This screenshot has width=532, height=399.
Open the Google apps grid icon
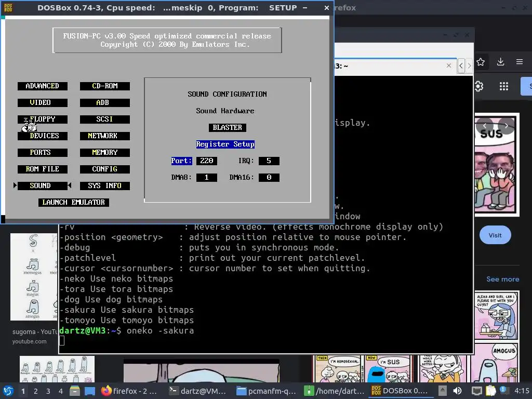(x=504, y=86)
